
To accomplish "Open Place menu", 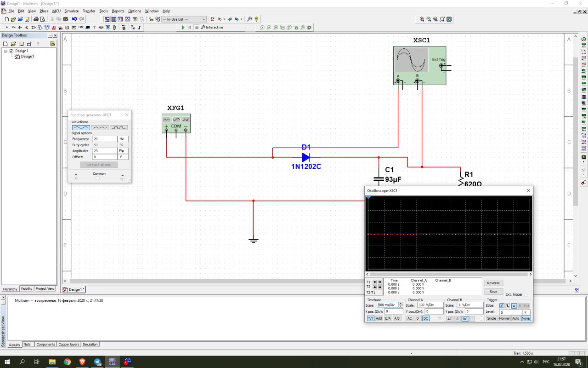I will (44, 11).
